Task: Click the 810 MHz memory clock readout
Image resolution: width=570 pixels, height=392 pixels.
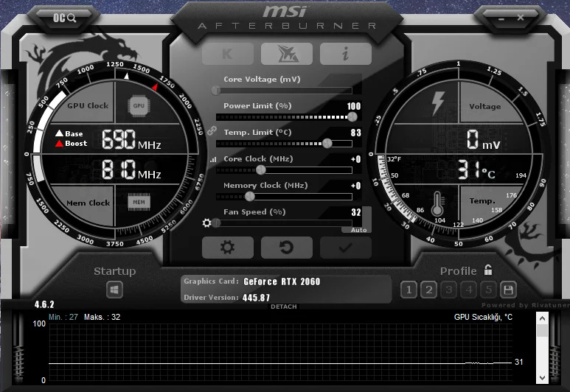Action: tap(131, 169)
